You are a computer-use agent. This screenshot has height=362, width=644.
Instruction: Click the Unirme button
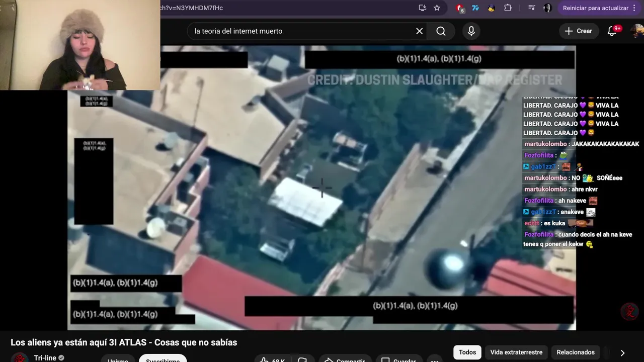point(118,359)
